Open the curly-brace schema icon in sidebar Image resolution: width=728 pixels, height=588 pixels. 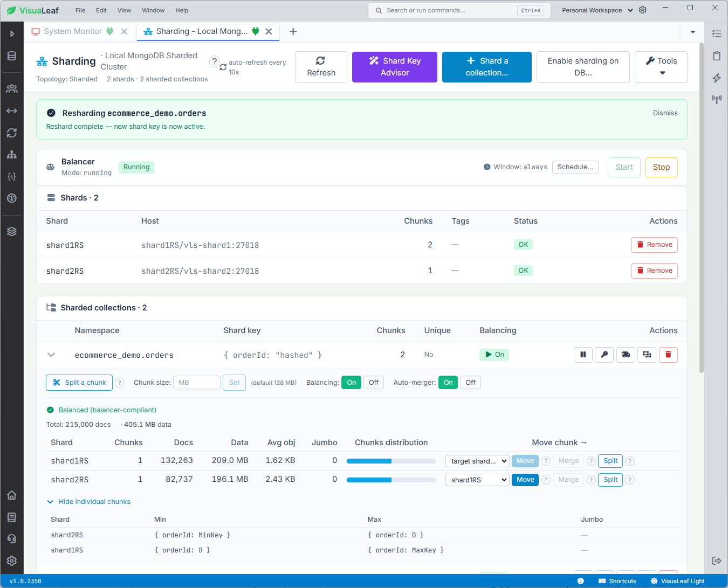tap(12, 176)
